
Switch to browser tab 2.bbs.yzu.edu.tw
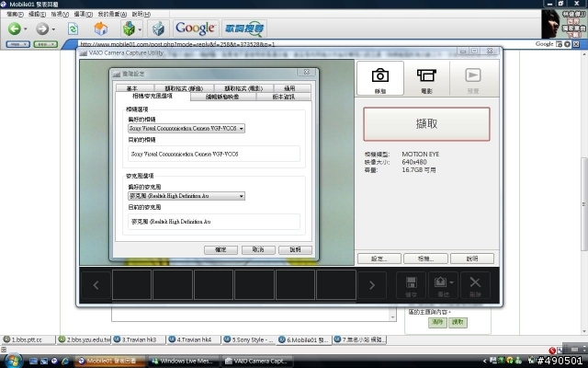[x=85, y=339]
